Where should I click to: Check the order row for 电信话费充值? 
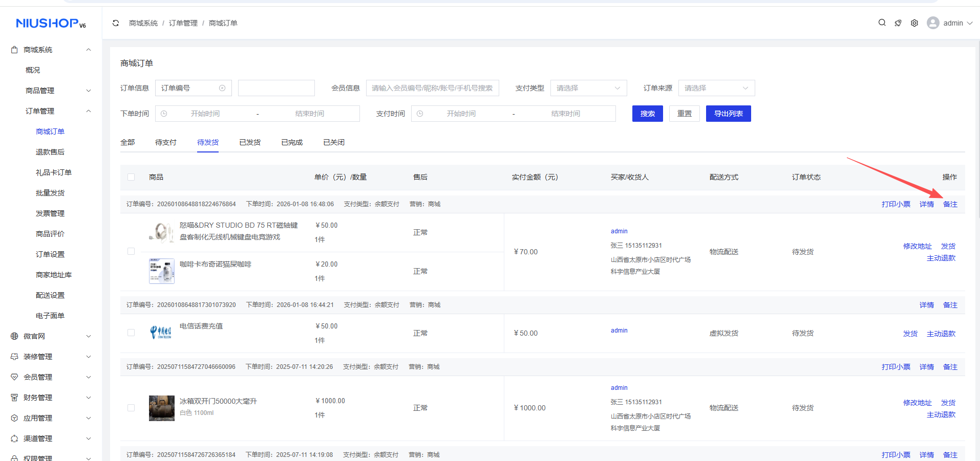[x=131, y=333]
